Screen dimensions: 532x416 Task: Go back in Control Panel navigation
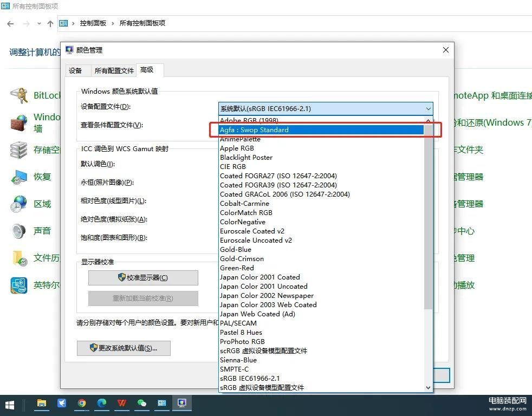pos(10,23)
